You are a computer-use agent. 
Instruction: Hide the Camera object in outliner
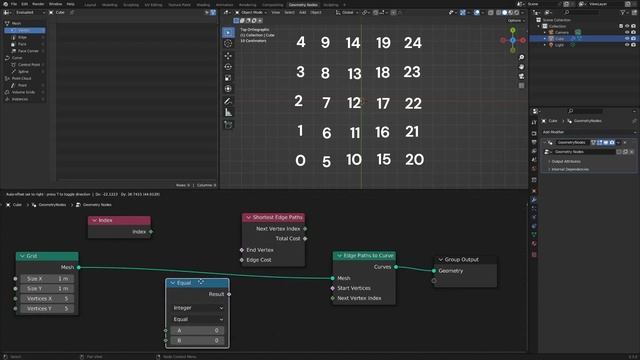(627, 32)
